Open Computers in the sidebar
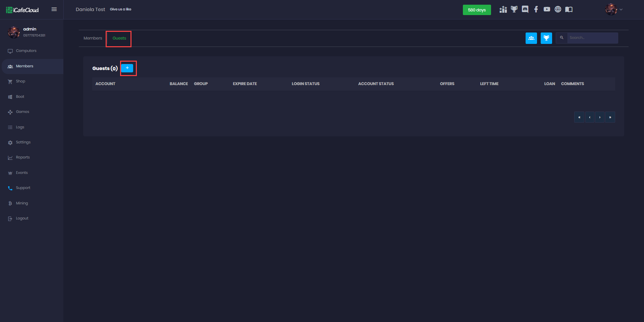The width and height of the screenshot is (644, 322). click(x=26, y=51)
